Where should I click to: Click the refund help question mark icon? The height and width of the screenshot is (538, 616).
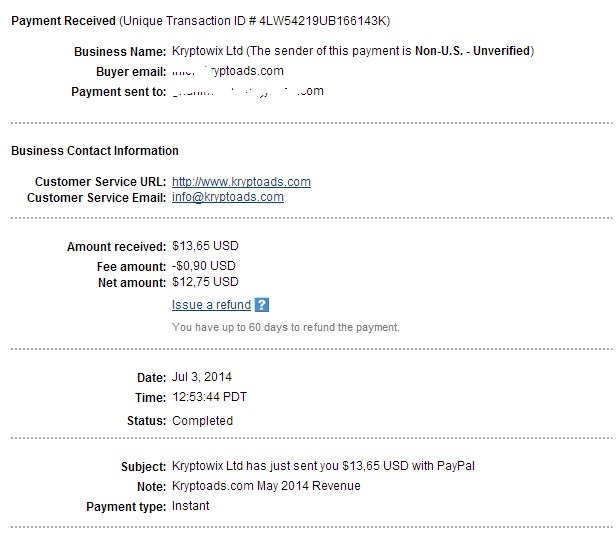tap(262, 305)
